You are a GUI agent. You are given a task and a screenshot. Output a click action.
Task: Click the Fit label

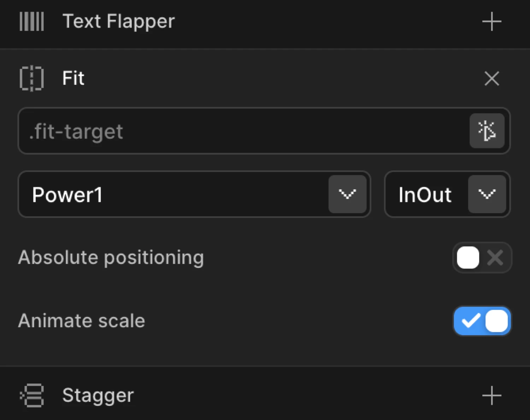(73, 78)
